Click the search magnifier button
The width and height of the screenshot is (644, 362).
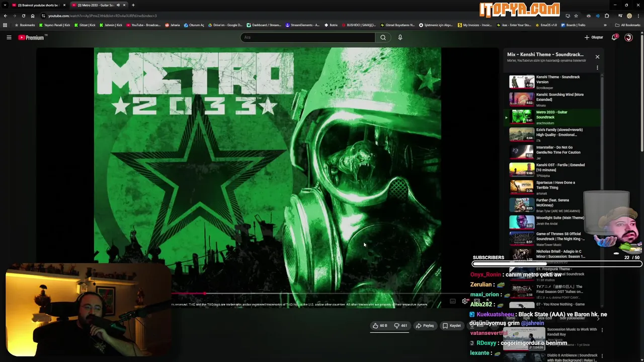click(x=383, y=37)
